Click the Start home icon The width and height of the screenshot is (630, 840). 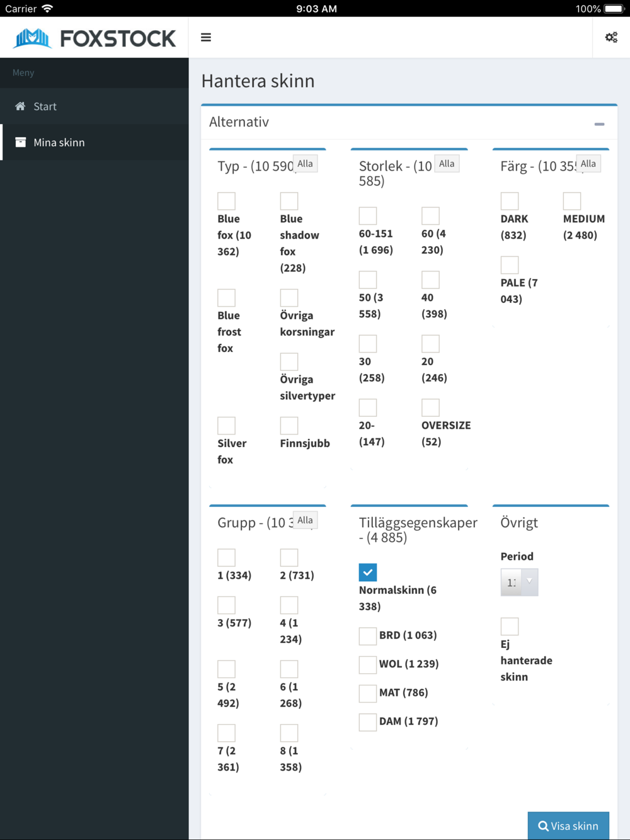click(x=20, y=106)
